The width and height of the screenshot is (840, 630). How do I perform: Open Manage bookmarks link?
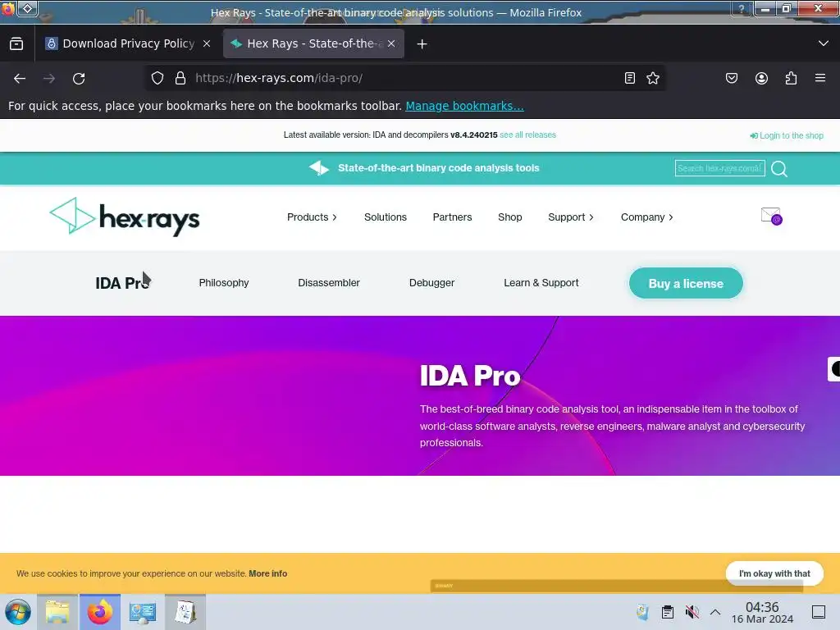tap(464, 106)
